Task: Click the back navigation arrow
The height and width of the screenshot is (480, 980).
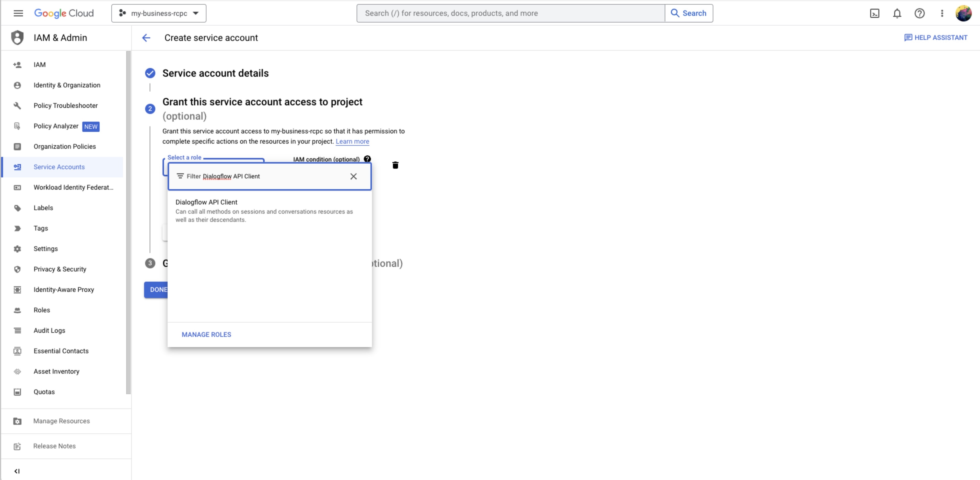Action: (x=146, y=38)
